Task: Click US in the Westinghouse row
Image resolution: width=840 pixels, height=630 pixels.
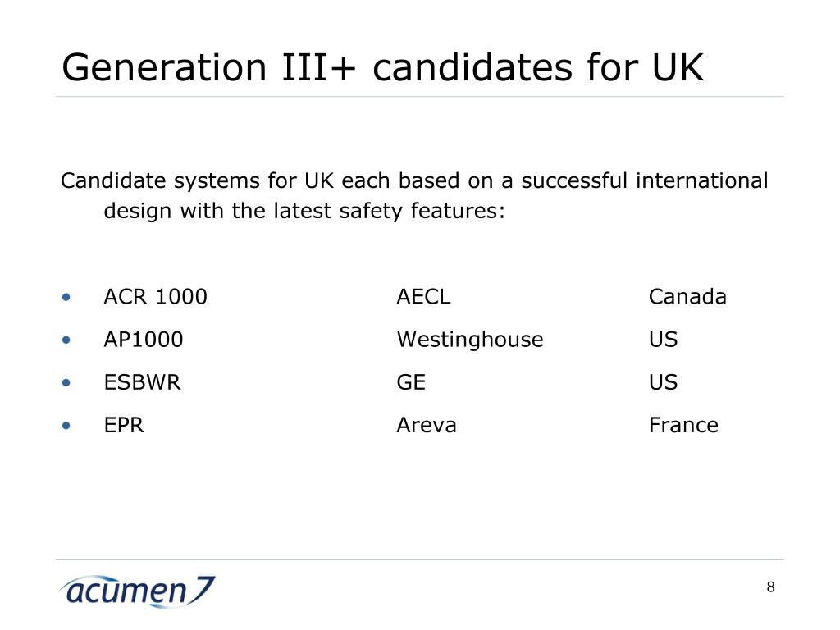Action: pos(663,339)
